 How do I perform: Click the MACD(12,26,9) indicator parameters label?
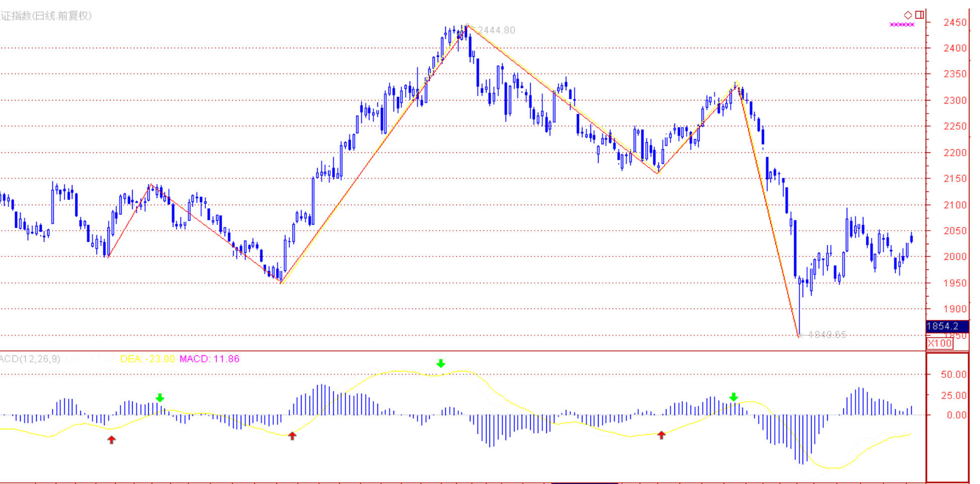point(30,359)
